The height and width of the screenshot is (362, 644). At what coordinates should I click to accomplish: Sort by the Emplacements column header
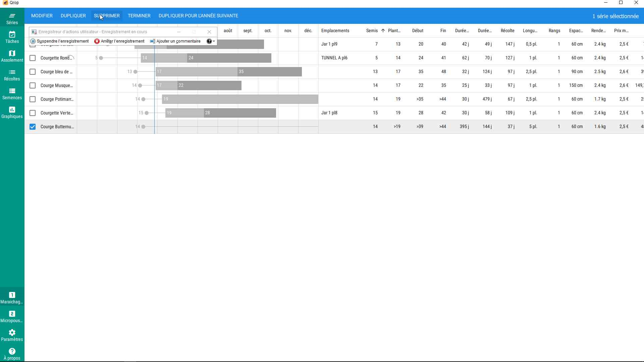pyautogui.click(x=335, y=31)
